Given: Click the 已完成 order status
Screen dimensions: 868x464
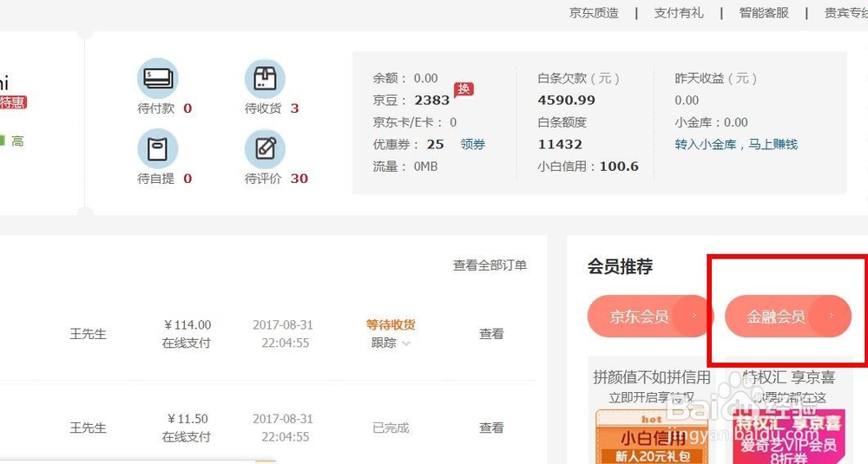Looking at the screenshot, I should pyautogui.click(x=391, y=428).
